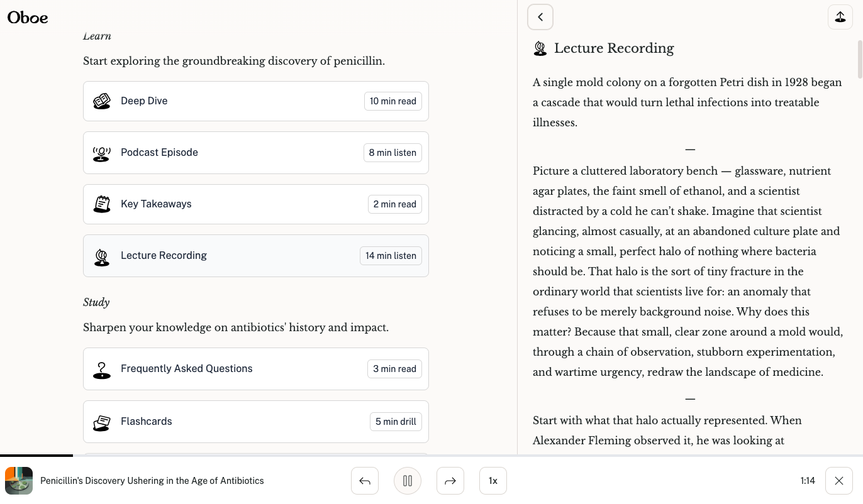The height and width of the screenshot is (504, 863).
Task: Click the Key Takeaways notepad icon
Action: 102,204
